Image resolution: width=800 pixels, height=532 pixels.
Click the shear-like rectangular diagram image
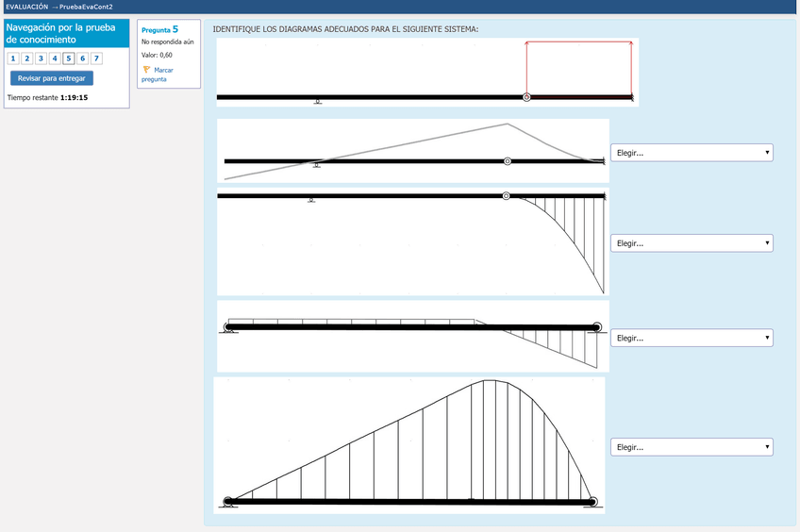point(413,336)
